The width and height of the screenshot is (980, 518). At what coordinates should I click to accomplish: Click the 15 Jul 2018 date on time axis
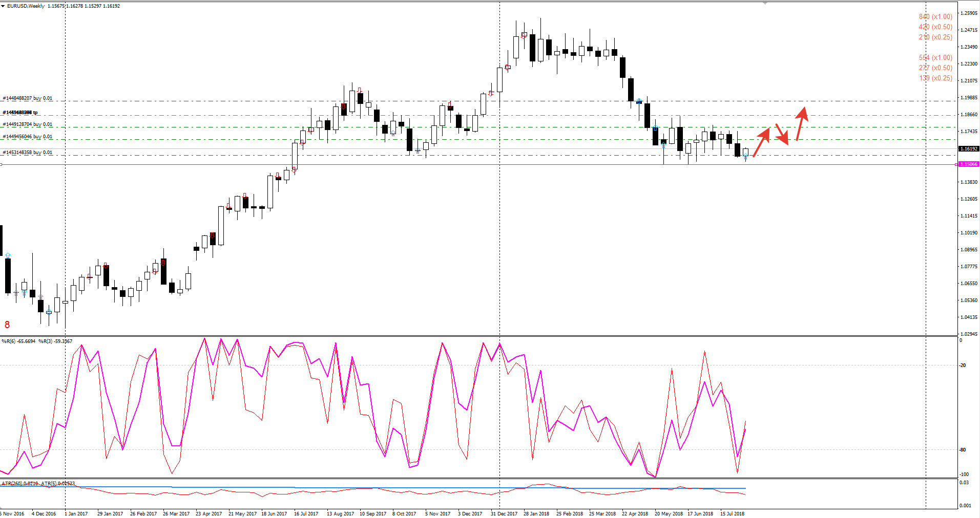(733, 513)
